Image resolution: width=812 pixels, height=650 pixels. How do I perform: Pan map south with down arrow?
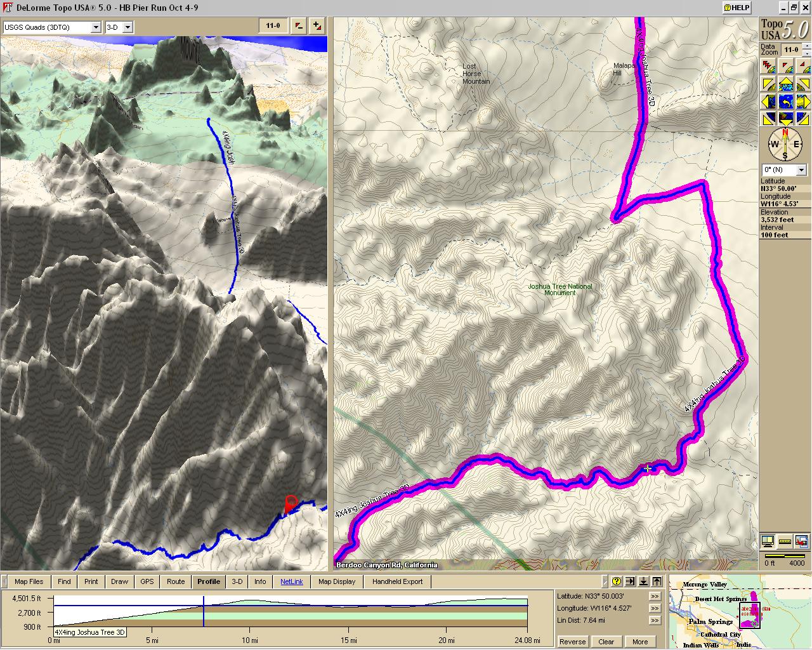[x=785, y=118]
